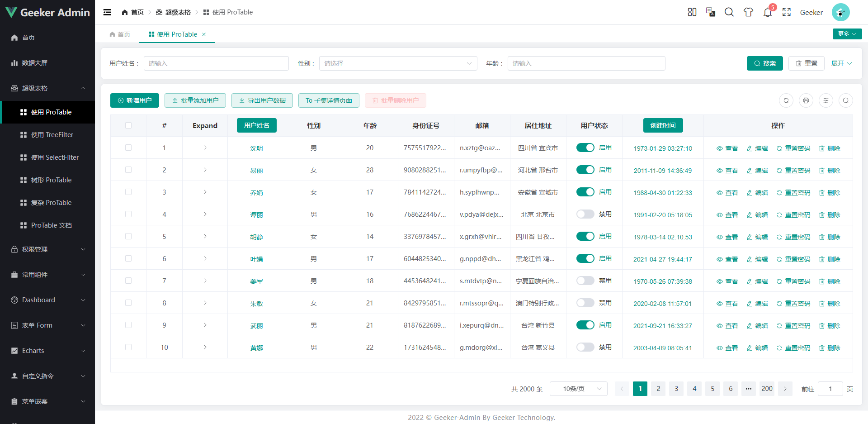868x424 pixels.
Task: Expand the detail row for 易丽
Action: click(205, 170)
